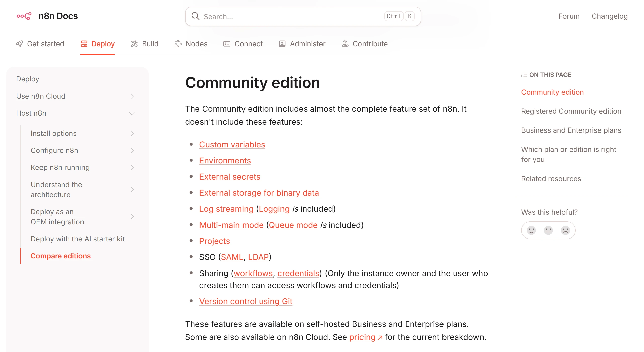The height and width of the screenshot is (352, 644).
Task: Click the neutral face feedback icon
Action: 548,230
